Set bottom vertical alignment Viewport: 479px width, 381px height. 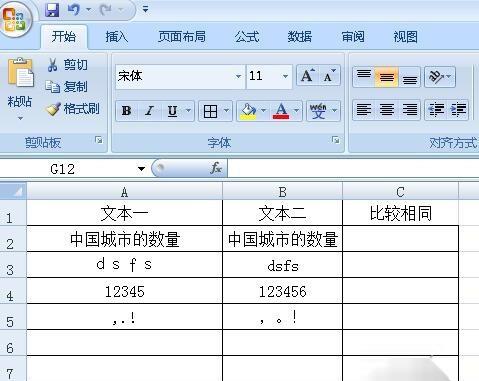click(x=409, y=77)
